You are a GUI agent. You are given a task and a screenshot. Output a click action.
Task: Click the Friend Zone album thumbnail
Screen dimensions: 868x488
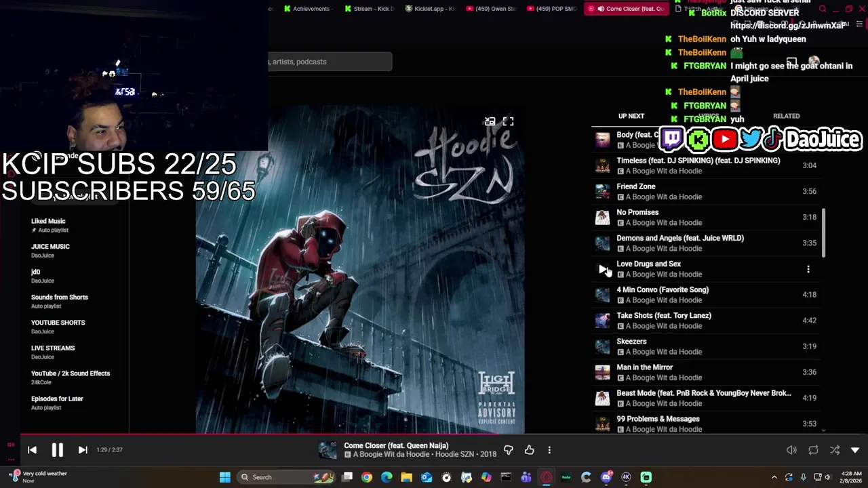602,191
